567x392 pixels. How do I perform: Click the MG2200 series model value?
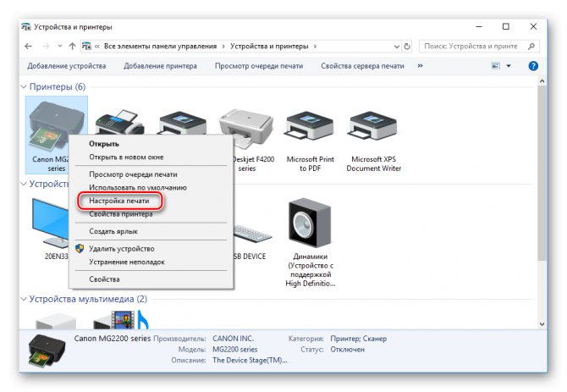pos(235,350)
